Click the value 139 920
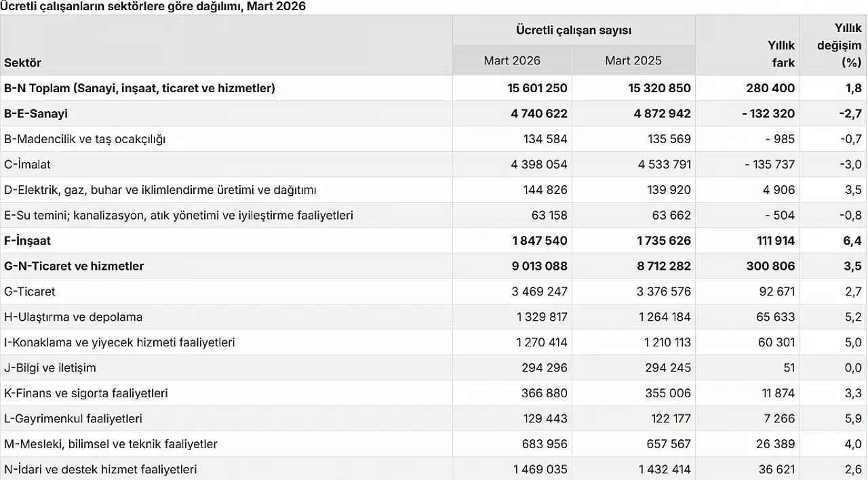Screen dimensions: 868x480 [x=669, y=190]
